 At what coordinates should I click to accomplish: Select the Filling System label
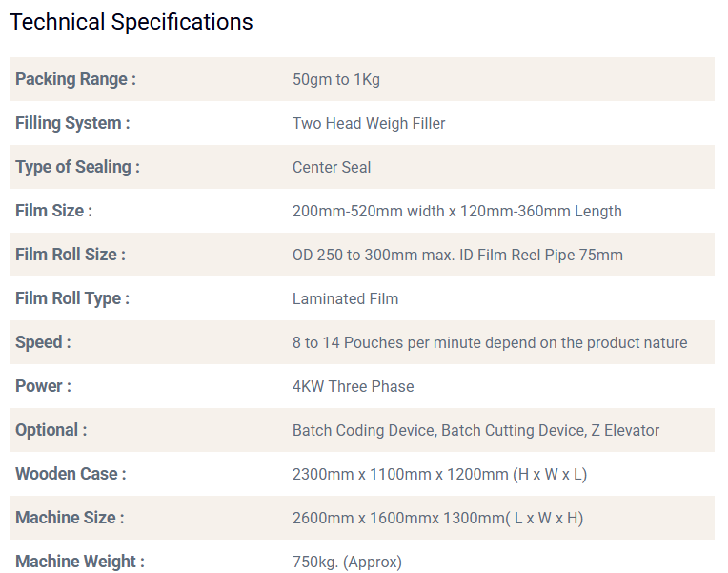pos(72,123)
